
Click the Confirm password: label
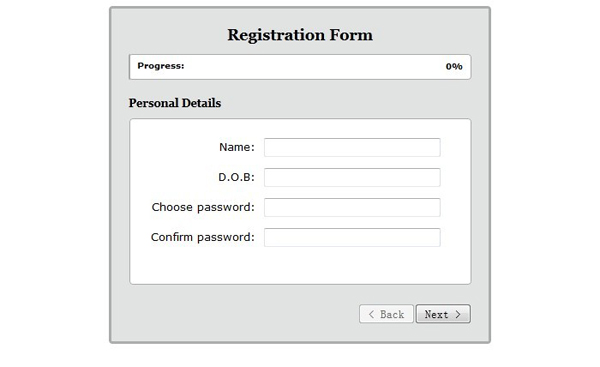click(203, 237)
